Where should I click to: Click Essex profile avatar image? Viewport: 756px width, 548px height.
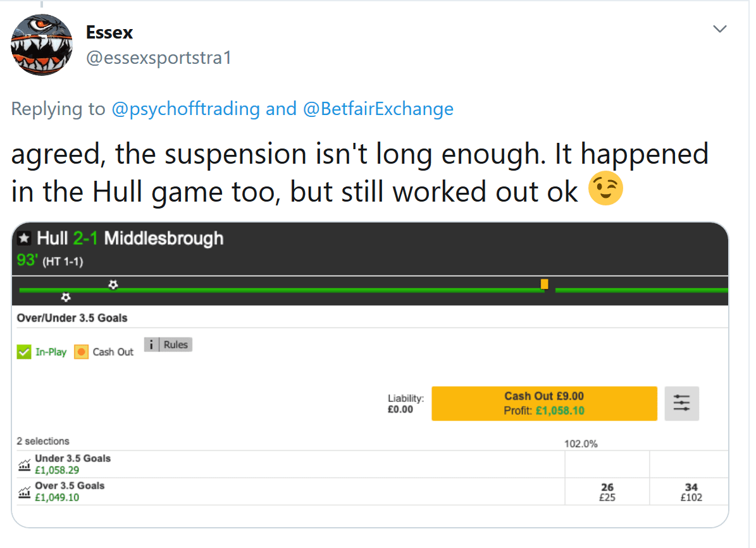tap(42, 45)
